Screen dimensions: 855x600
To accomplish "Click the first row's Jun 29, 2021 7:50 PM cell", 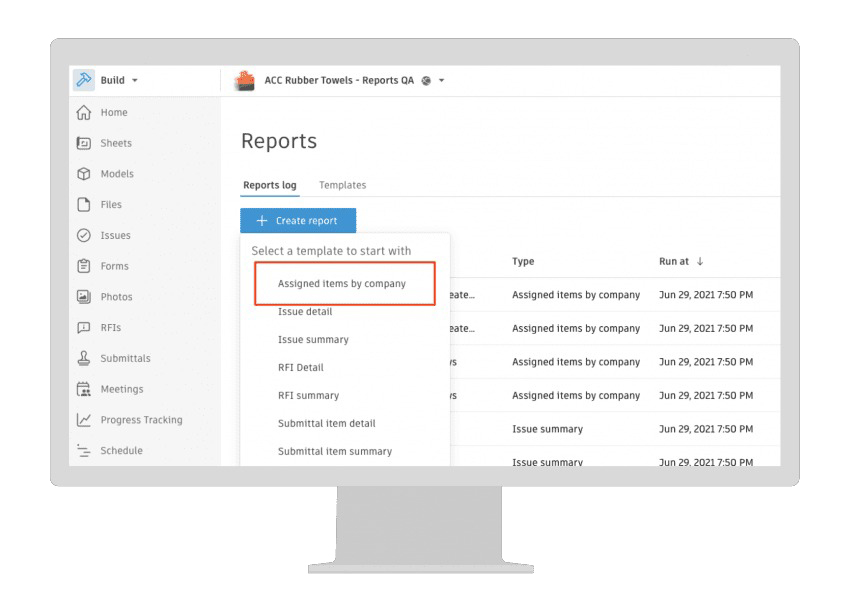I will point(706,295).
